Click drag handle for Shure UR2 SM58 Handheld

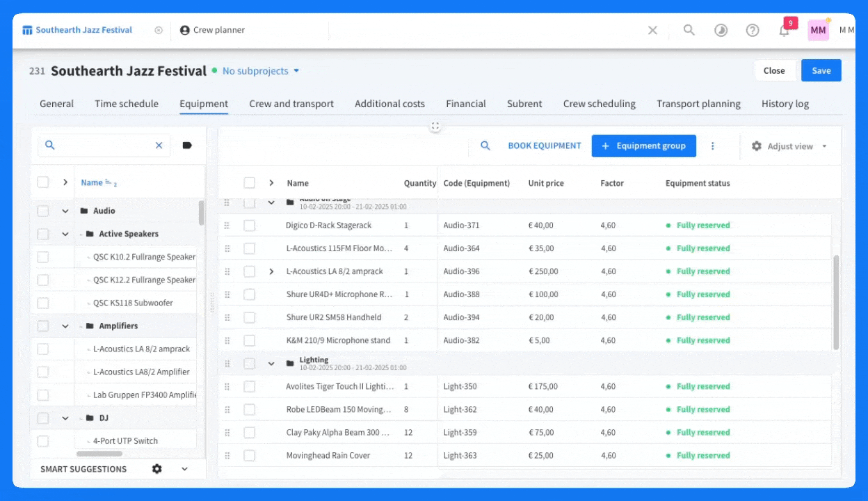[x=227, y=317]
